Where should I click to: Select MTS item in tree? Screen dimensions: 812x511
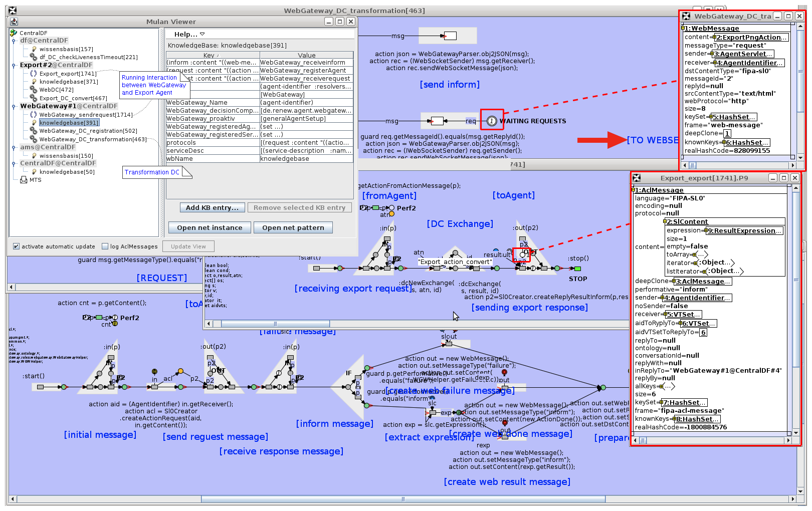coord(35,180)
